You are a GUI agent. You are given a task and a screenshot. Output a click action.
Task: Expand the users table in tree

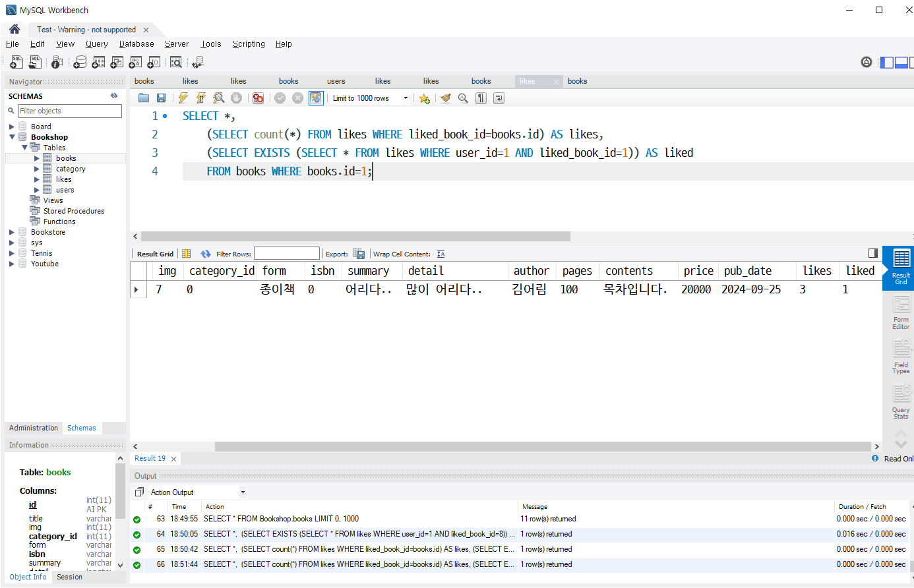(x=37, y=190)
